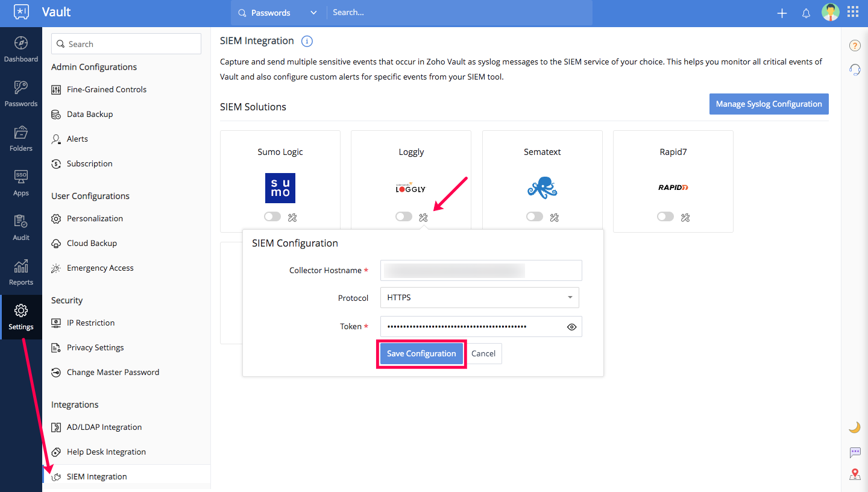
Task: Click Rapid7 configure tools icon
Action: (685, 217)
